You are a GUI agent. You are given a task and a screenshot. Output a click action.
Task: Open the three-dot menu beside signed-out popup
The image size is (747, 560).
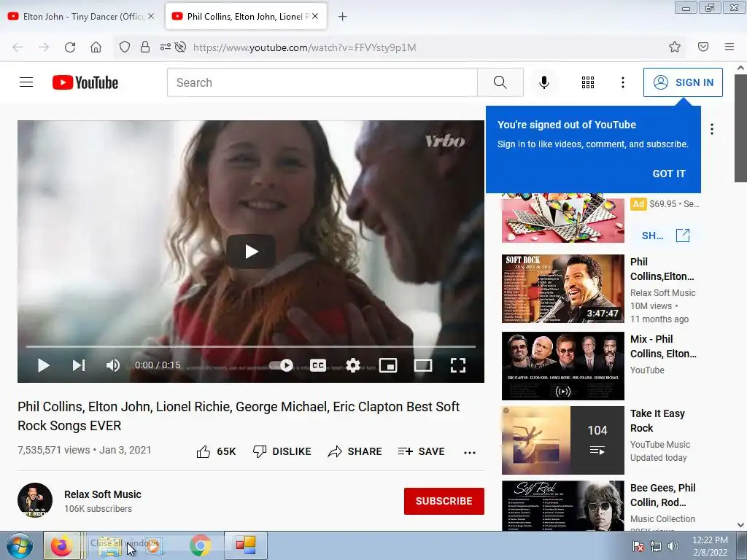tap(712, 129)
